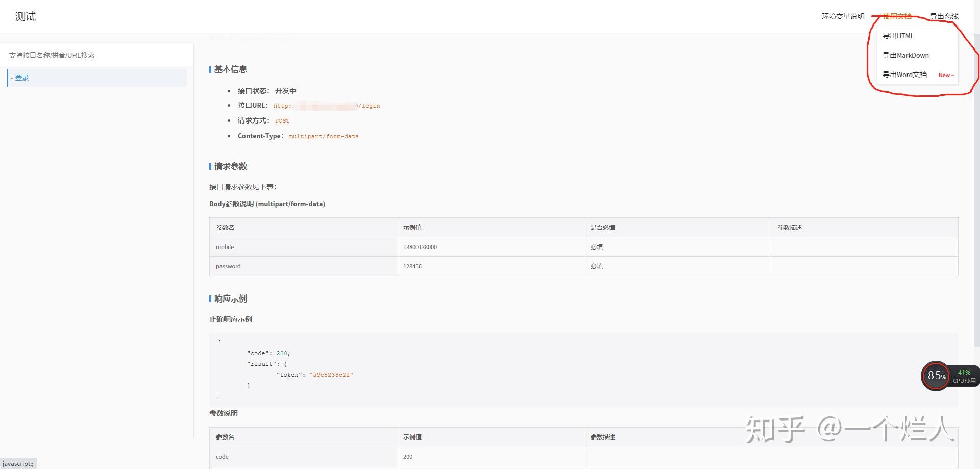This screenshot has height=469, width=980.
Task: Click the multipart/form-data Content-Type value
Action: tap(324, 136)
